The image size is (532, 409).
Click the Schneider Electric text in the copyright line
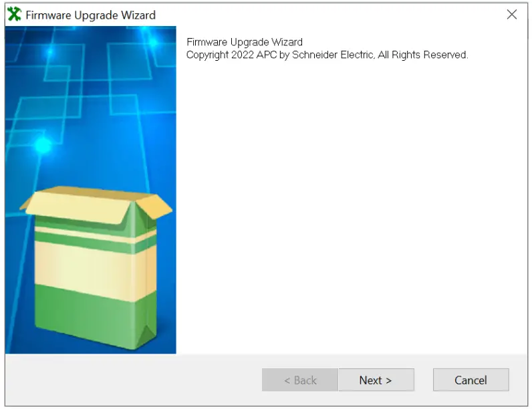coord(333,55)
